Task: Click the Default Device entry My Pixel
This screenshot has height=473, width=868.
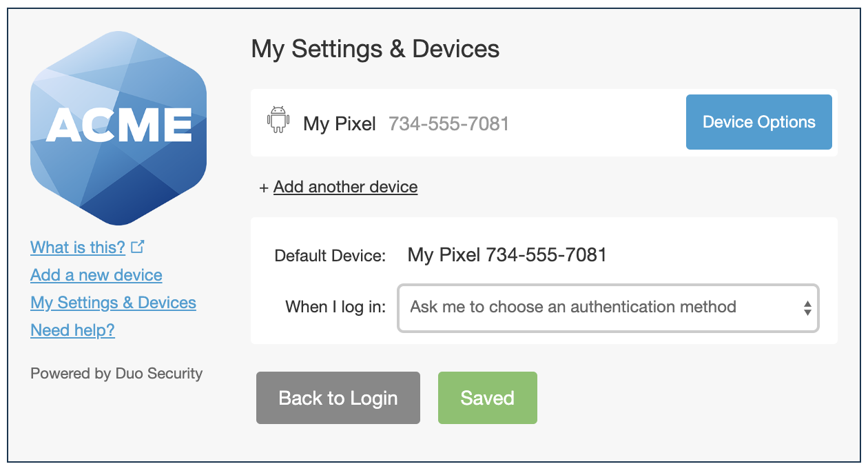Action: click(x=508, y=254)
